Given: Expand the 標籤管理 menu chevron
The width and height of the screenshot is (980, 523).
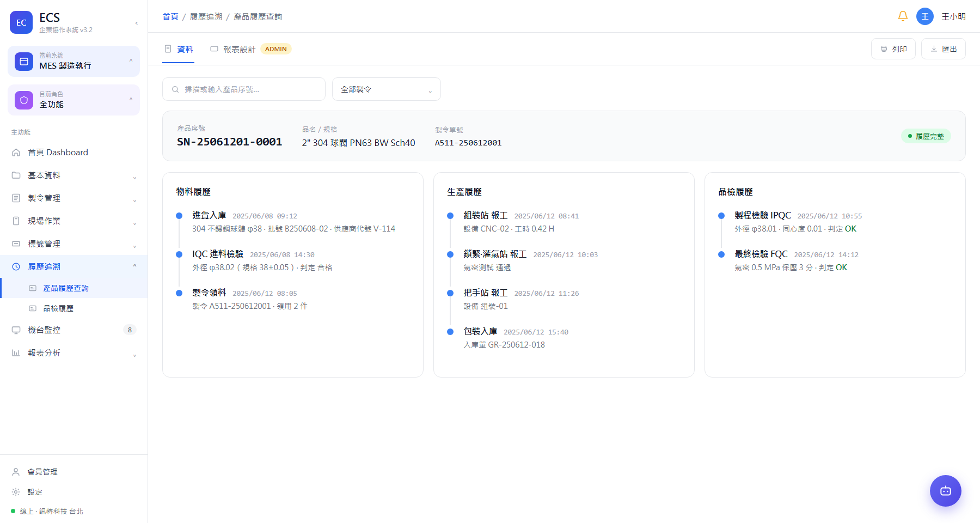Looking at the screenshot, I should (x=134, y=246).
